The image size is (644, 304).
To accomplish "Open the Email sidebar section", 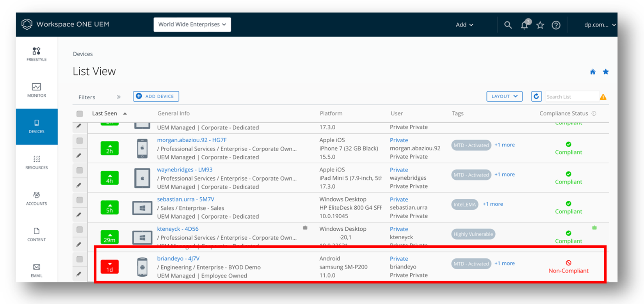I will pos(36,270).
